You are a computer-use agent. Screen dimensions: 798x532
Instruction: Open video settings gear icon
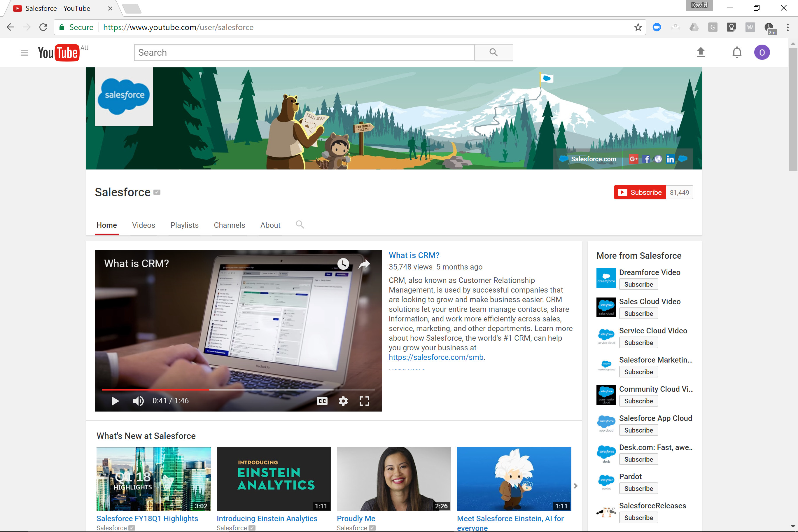coord(343,401)
